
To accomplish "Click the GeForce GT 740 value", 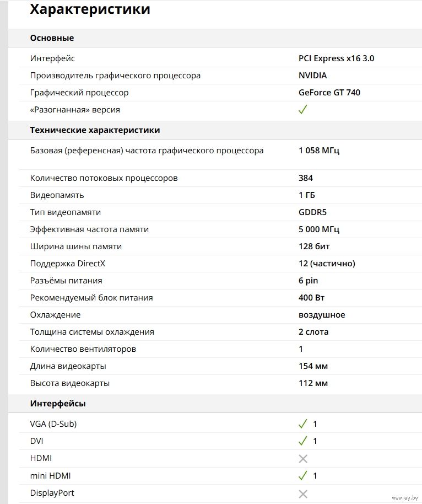I will coord(329,93).
